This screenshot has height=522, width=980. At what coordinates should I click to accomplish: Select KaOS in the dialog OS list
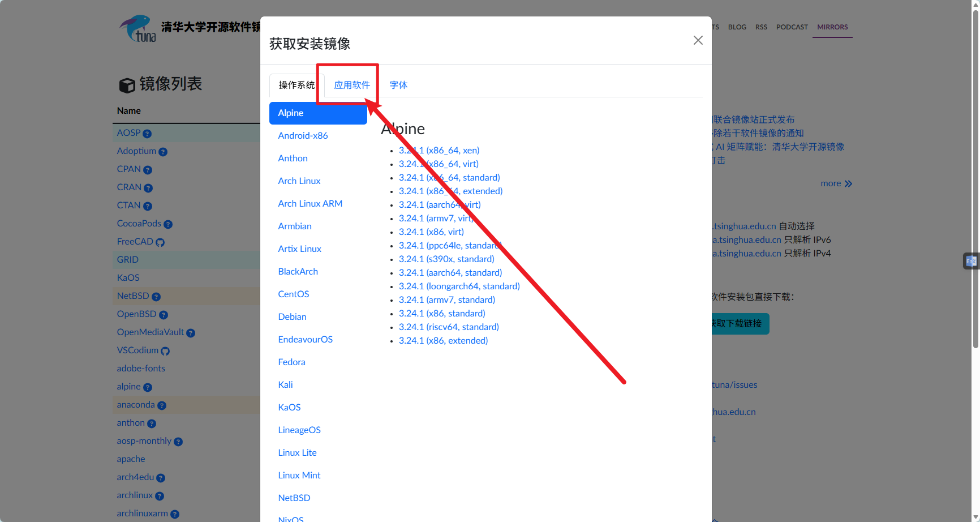pos(318,408)
